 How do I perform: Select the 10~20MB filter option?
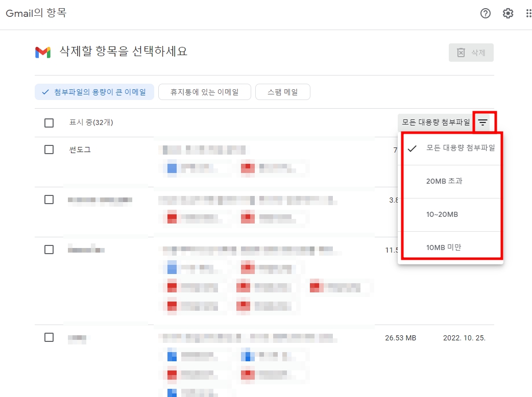(449, 214)
